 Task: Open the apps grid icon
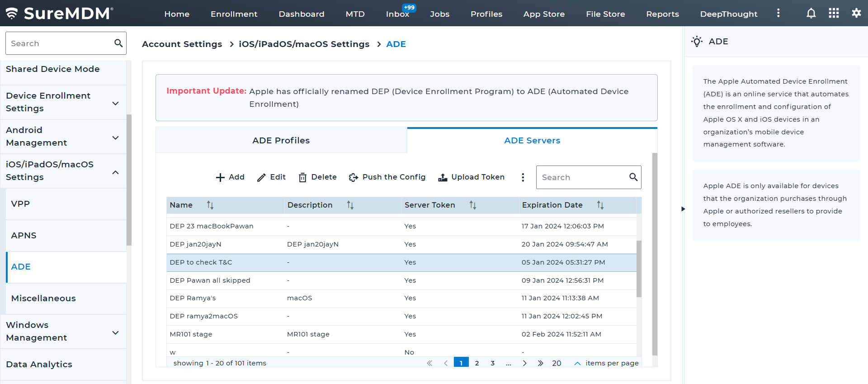coord(834,14)
